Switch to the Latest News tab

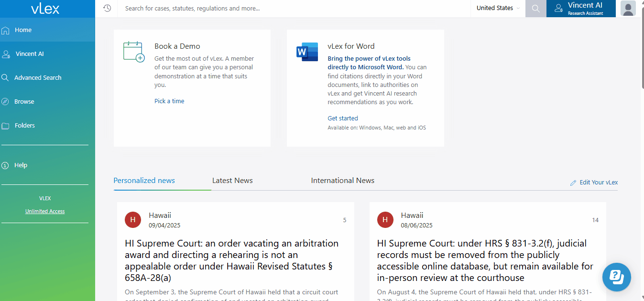[232, 181]
